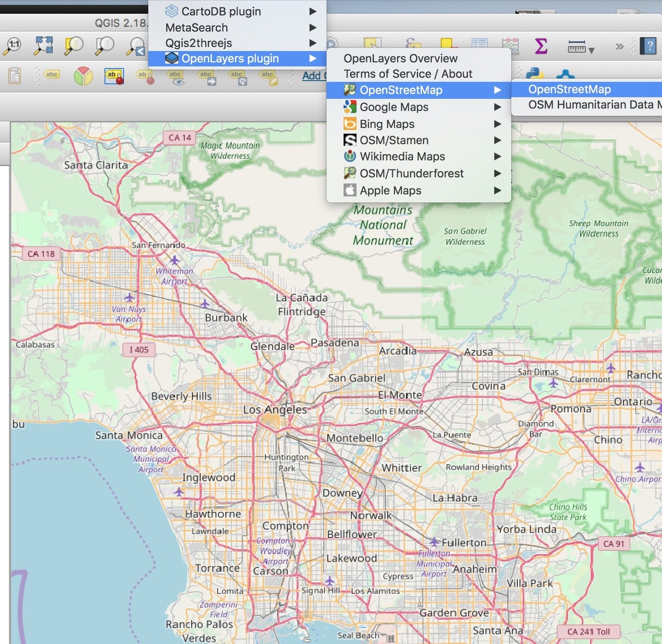Add the OSM Humanitarian Data layer
The image size is (662, 644).
[x=587, y=104]
